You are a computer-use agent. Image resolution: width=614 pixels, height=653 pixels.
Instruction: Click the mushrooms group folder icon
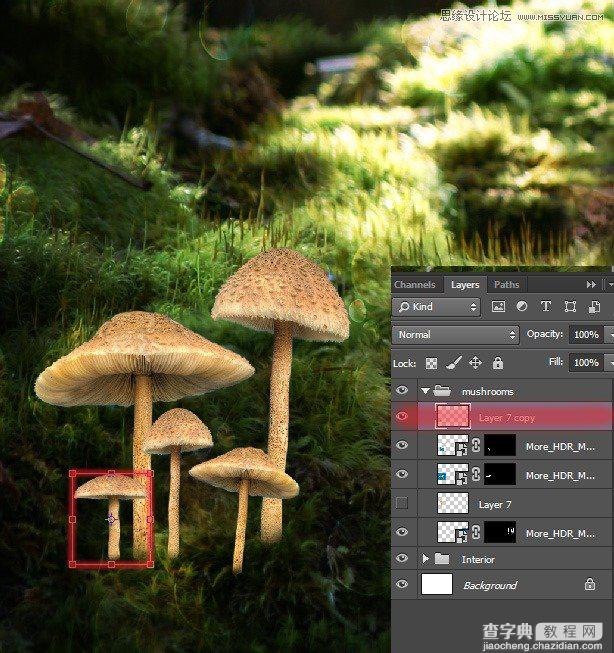(x=442, y=391)
